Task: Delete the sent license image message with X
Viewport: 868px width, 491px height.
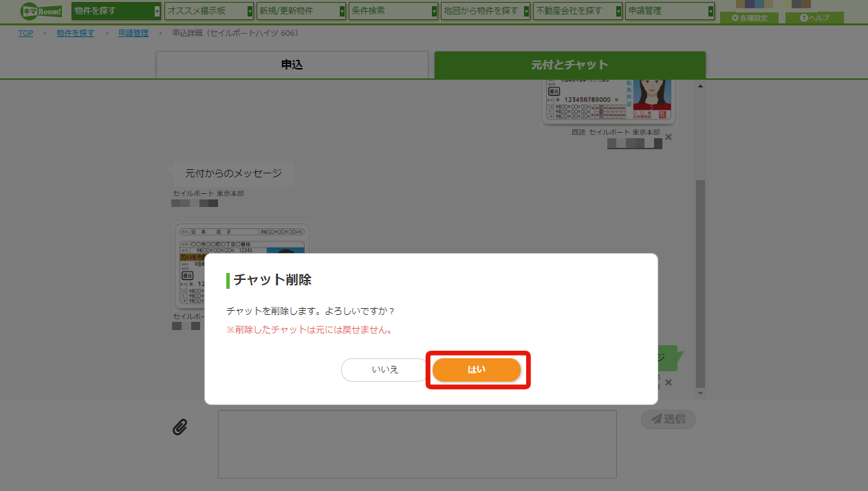Action: (x=669, y=137)
